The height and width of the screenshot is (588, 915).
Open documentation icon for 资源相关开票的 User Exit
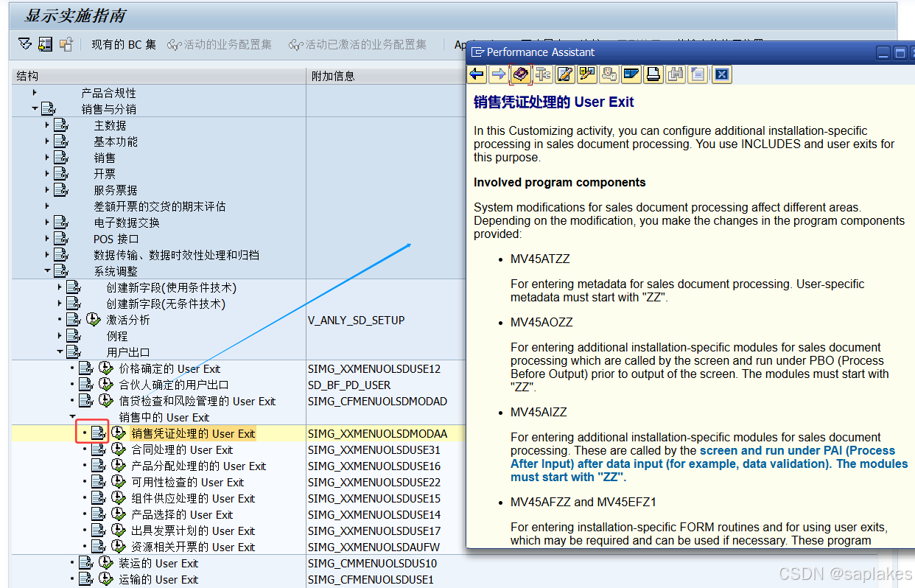(x=98, y=547)
